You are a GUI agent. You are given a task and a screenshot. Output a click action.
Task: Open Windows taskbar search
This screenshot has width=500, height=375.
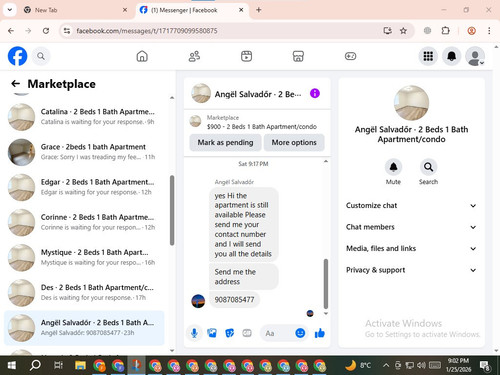tap(35, 366)
